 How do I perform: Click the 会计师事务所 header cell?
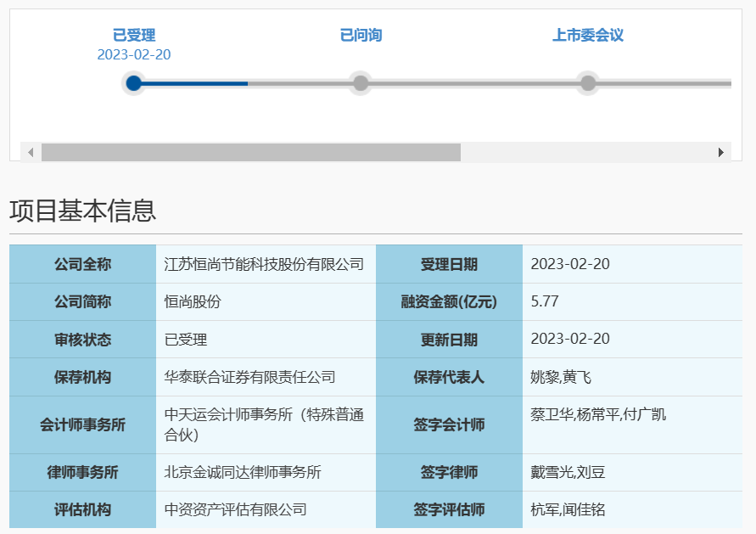tap(82, 425)
